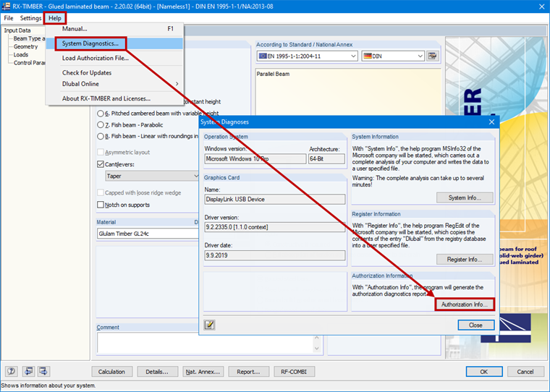This screenshot has width=550, height=392.
Task: Click the Parallel Beam description text
Action: click(273, 74)
